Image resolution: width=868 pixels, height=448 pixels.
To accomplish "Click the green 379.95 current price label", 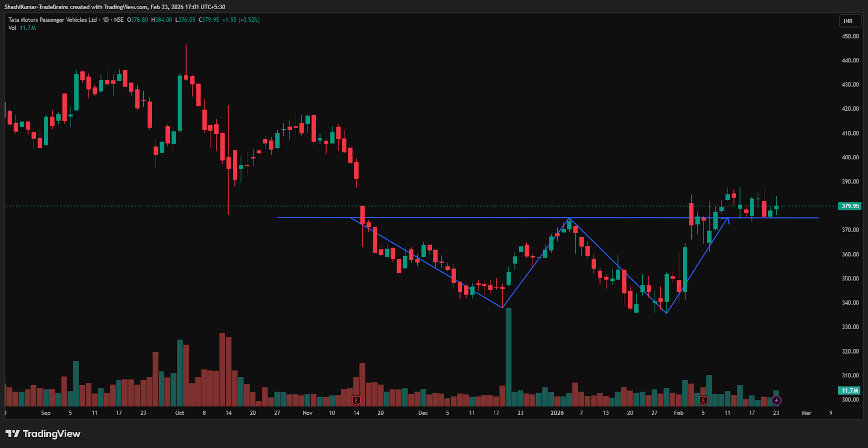I will pyautogui.click(x=850, y=206).
